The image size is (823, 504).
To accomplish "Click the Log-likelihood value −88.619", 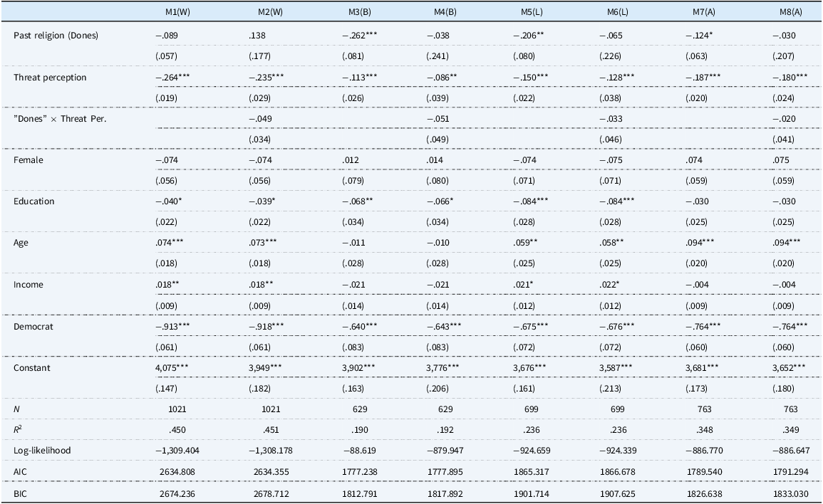I will 353,451.
